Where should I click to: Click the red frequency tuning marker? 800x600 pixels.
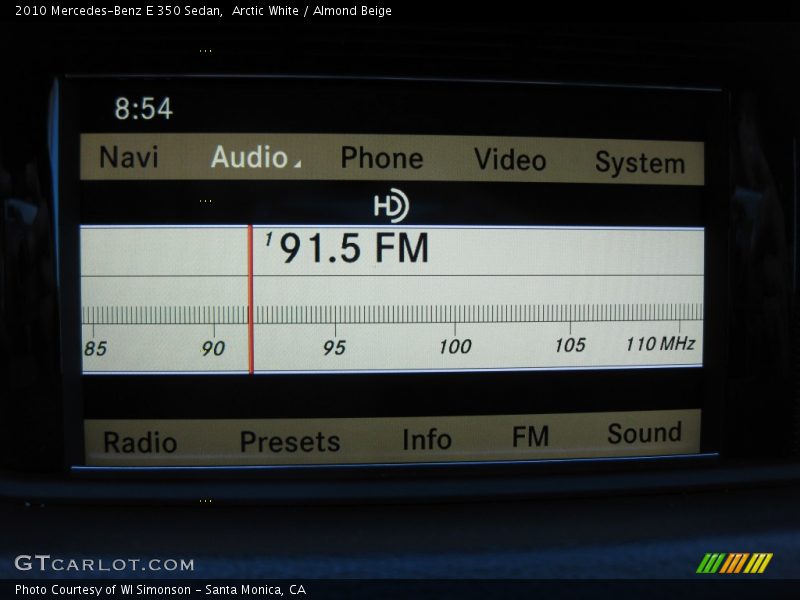(x=251, y=299)
